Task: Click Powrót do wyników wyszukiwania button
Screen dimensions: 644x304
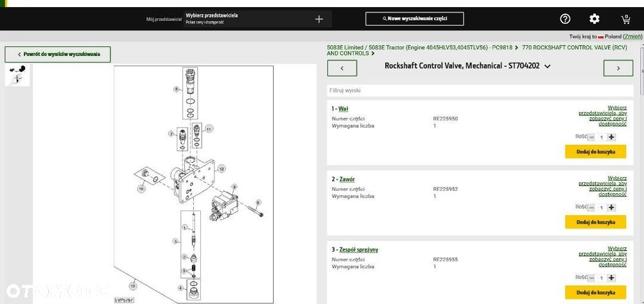Action: click(x=58, y=54)
